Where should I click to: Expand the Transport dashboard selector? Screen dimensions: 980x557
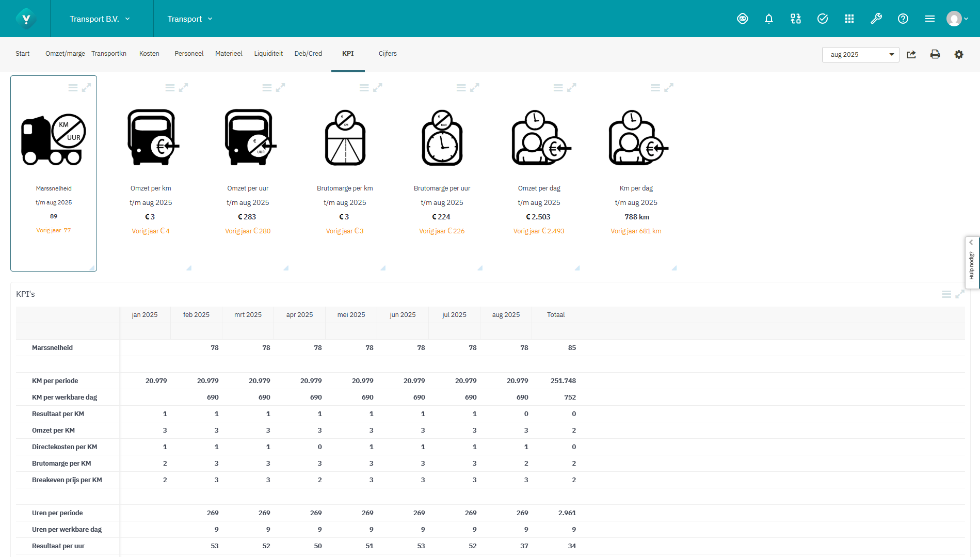click(189, 19)
